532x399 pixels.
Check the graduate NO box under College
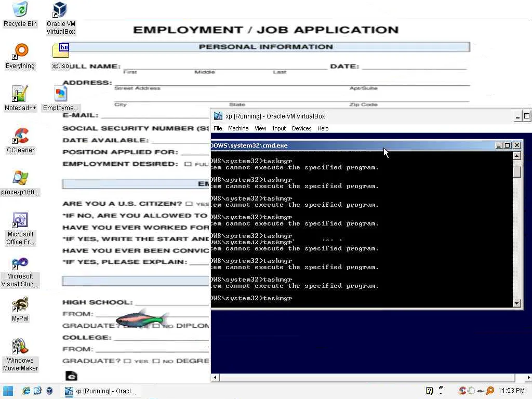pos(156,361)
